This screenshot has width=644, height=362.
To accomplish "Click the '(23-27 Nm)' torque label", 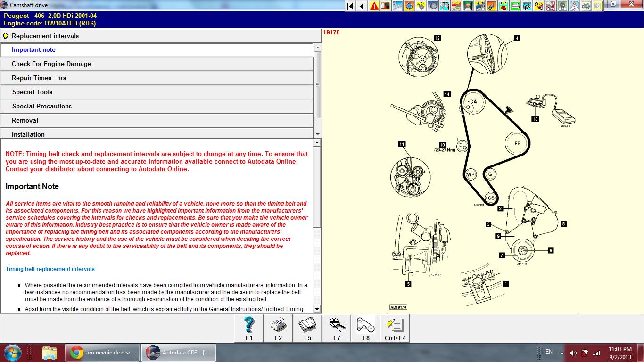I will [x=445, y=150].
